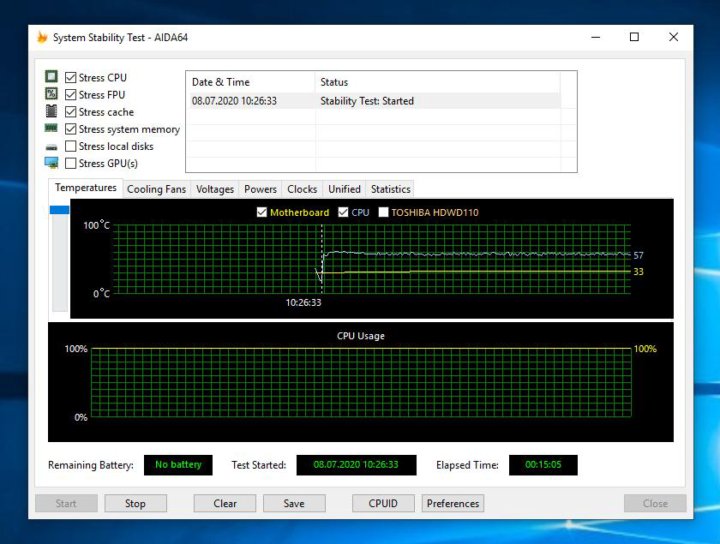Click the monitor icon beside Stress GPU(s)
Image resolution: width=720 pixels, height=544 pixels.
click(x=51, y=163)
